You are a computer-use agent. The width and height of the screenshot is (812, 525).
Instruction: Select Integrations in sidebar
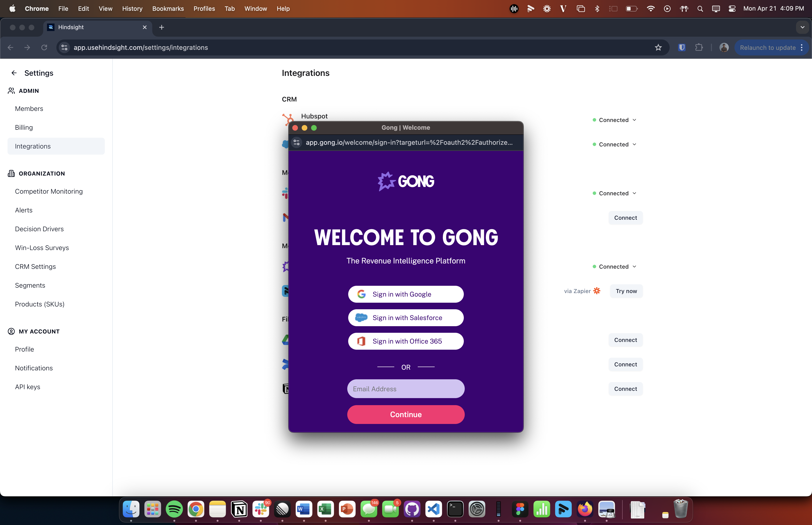[56, 146]
